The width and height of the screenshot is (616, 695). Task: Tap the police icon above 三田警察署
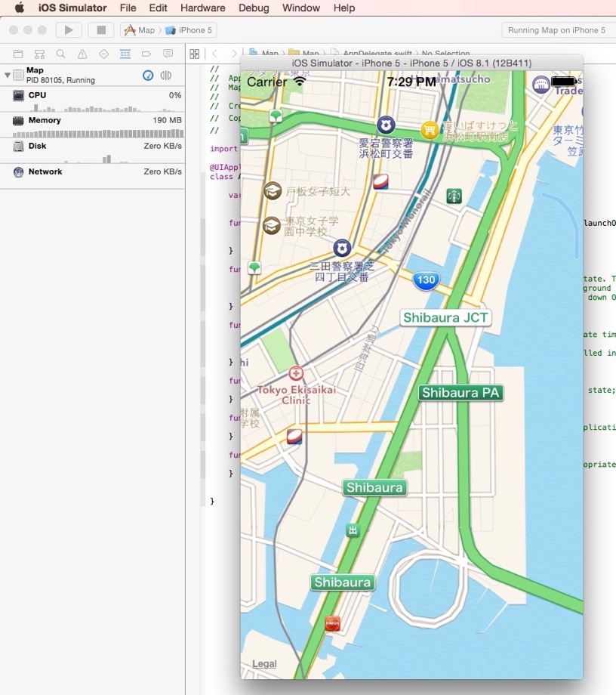tap(342, 249)
